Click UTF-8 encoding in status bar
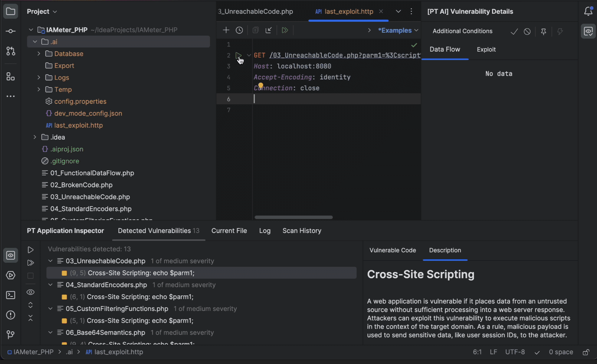 click(x=515, y=352)
